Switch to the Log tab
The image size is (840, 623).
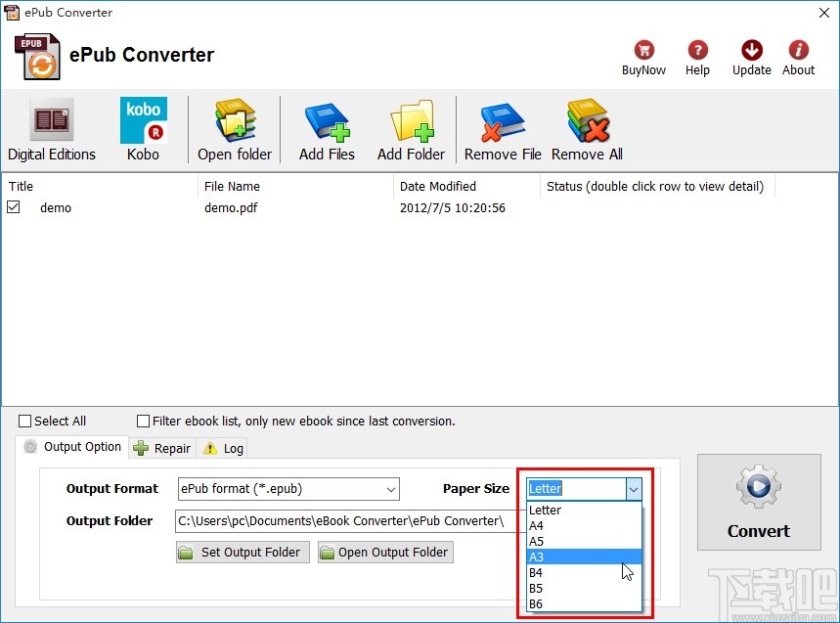click(x=223, y=448)
